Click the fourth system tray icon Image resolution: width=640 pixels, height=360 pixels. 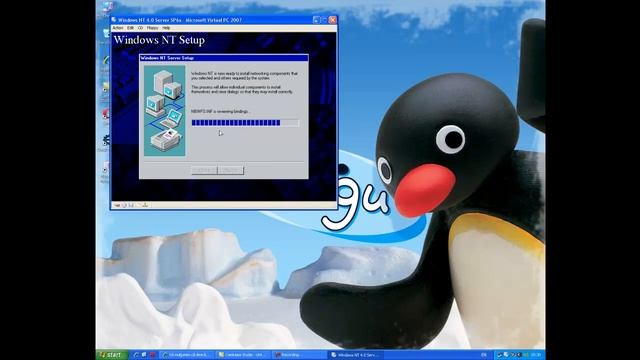pos(519,355)
